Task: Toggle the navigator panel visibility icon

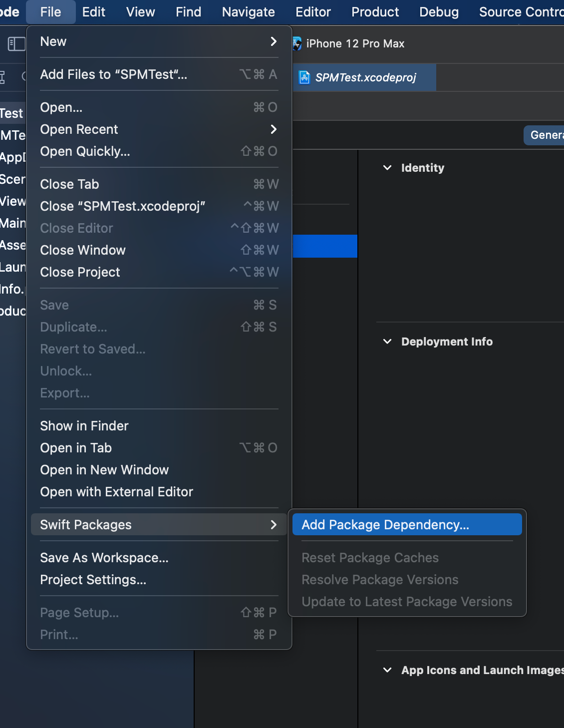Action: click(16, 44)
